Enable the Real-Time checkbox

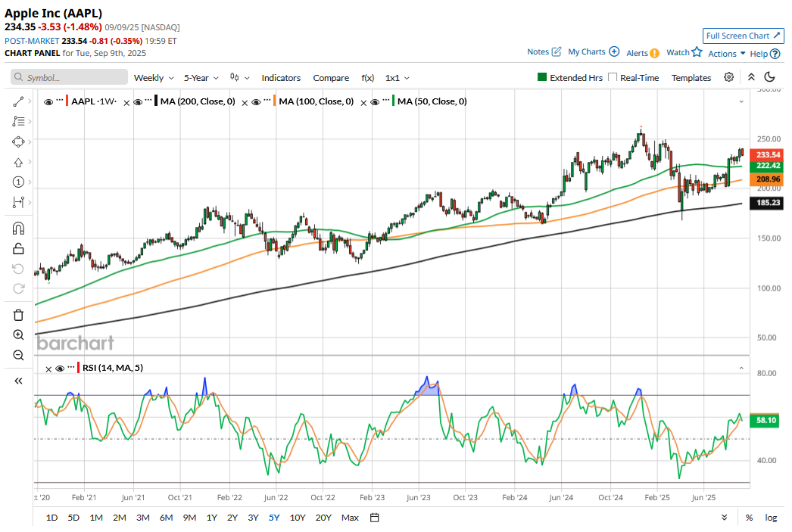coord(613,78)
